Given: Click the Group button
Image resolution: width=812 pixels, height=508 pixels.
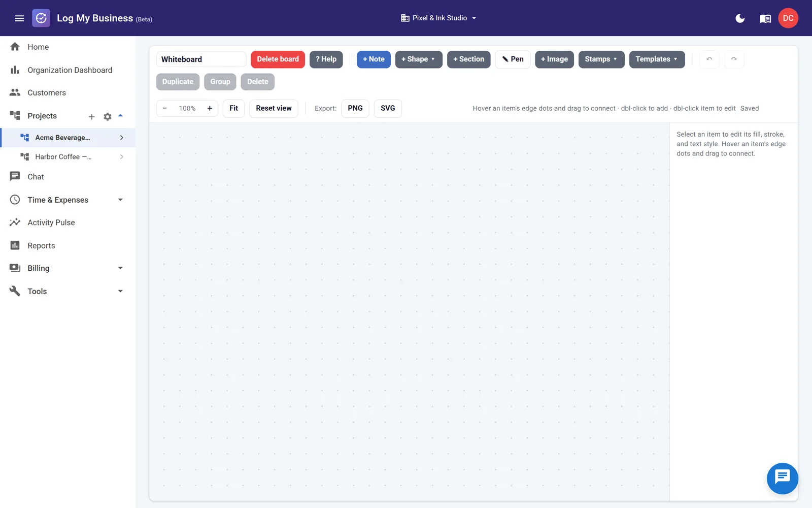Looking at the screenshot, I should (x=220, y=82).
